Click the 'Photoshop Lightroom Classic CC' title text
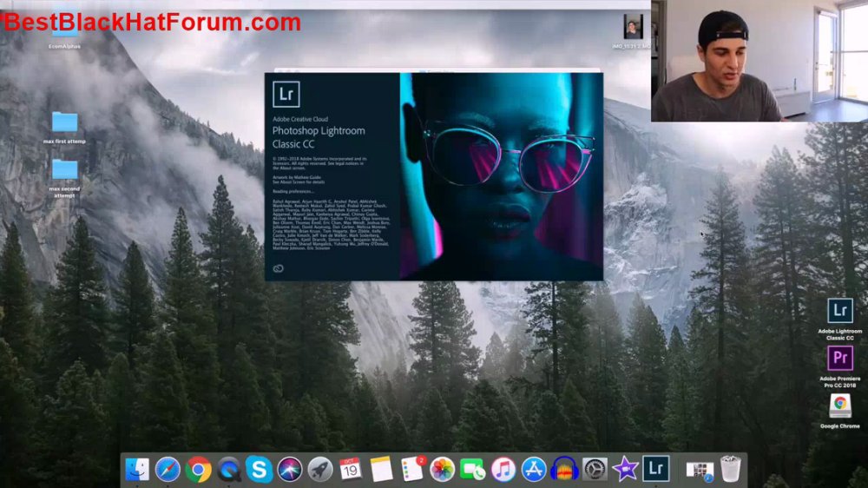Viewport: 868px width, 488px height. tap(319, 137)
